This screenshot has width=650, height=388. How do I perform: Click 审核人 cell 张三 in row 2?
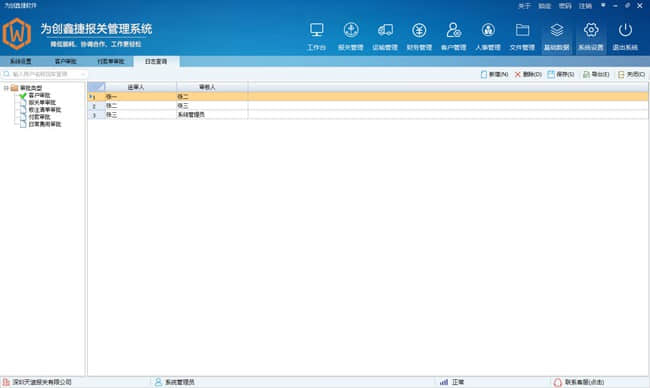click(212, 106)
